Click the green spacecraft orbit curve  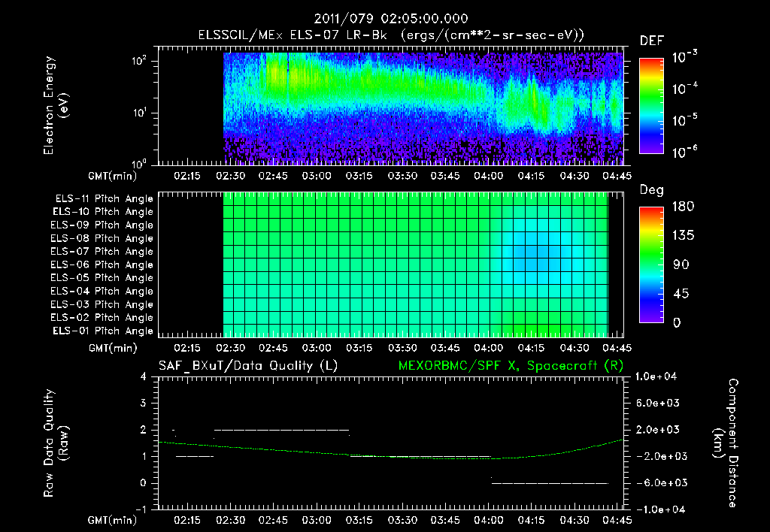391,451
